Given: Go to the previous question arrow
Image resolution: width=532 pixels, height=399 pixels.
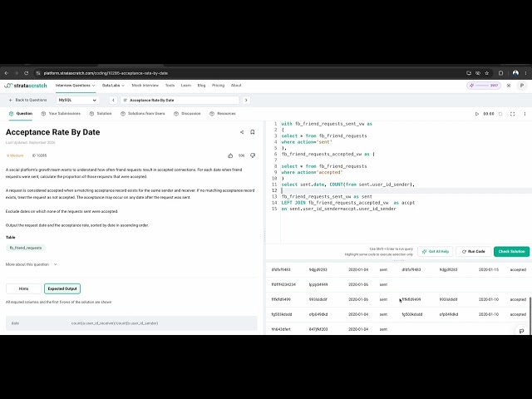Looking at the screenshot, I should click(x=113, y=100).
